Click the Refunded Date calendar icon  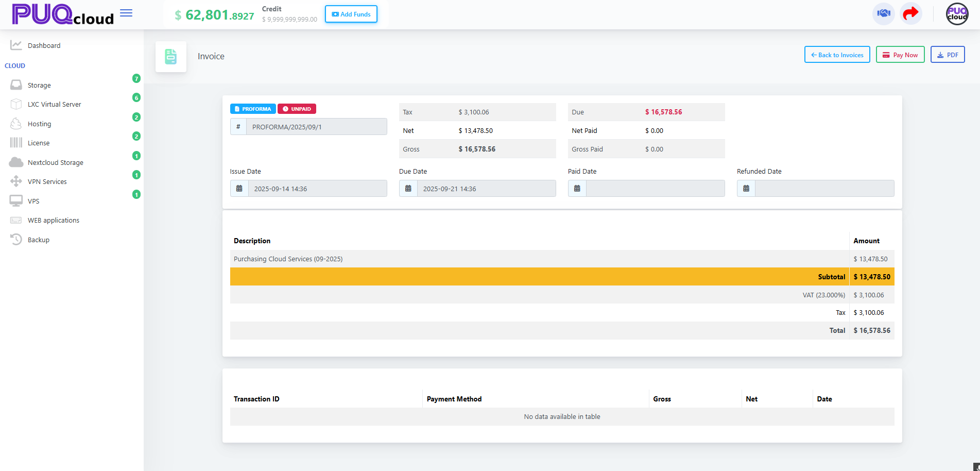pos(746,189)
